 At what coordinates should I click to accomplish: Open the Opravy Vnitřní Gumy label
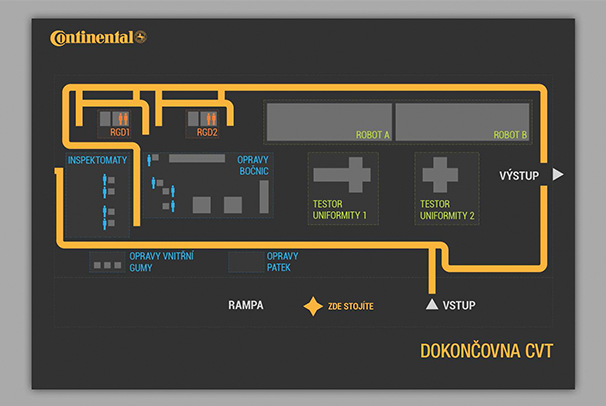tap(161, 262)
